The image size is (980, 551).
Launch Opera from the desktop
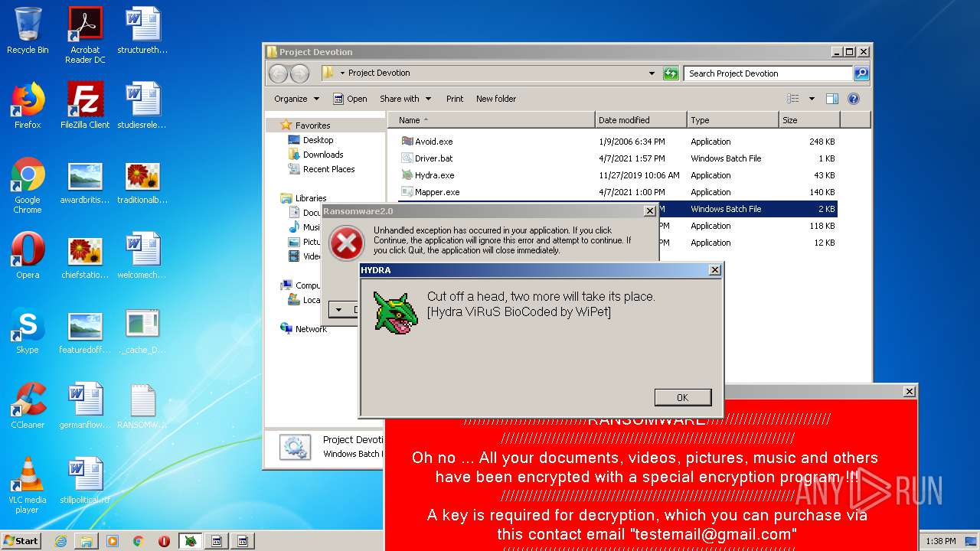coord(28,256)
